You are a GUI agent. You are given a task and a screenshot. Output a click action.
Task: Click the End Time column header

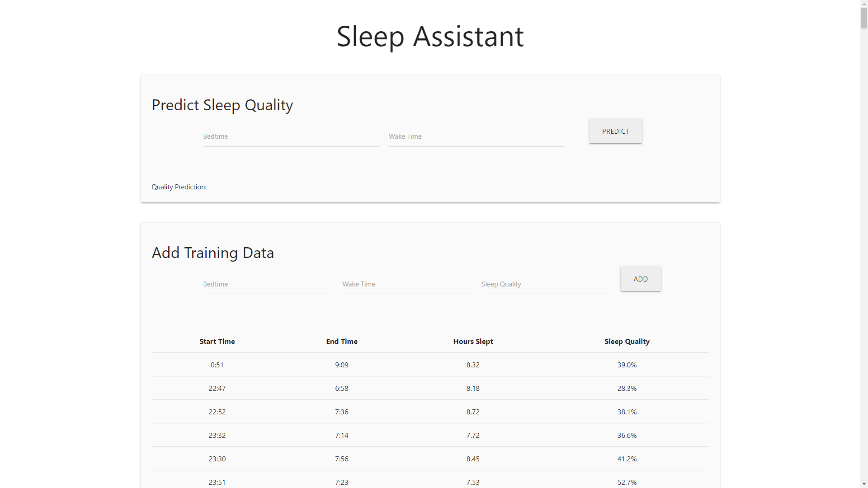pos(342,342)
